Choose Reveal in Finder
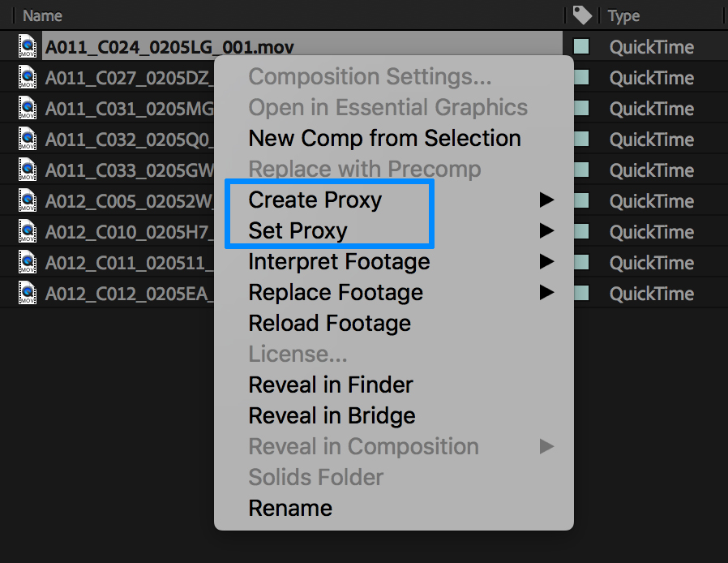Screen dimensions: 728x563 tap(331, 385)
